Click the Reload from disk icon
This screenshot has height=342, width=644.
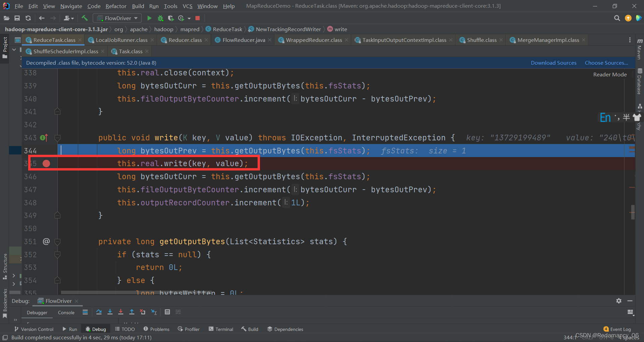click(x=28, y=18)
